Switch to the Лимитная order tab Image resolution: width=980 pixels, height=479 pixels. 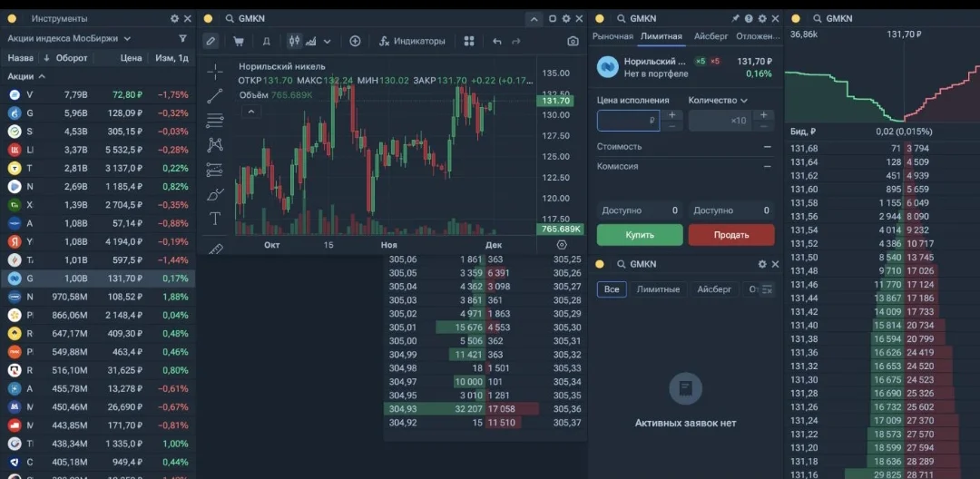point(661,36)
